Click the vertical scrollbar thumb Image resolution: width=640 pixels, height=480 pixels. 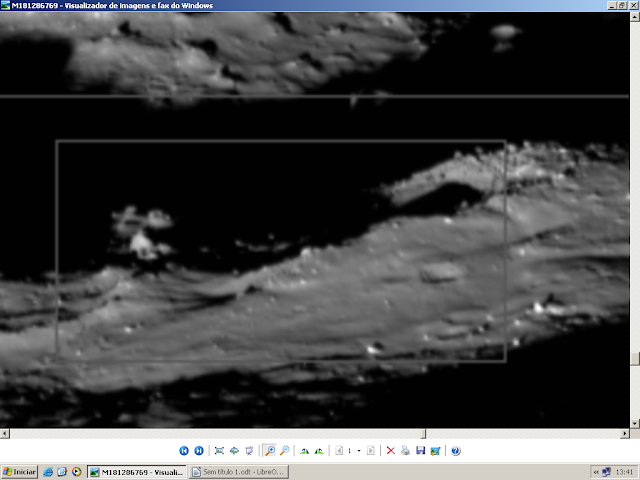click(x=635, y=359)
